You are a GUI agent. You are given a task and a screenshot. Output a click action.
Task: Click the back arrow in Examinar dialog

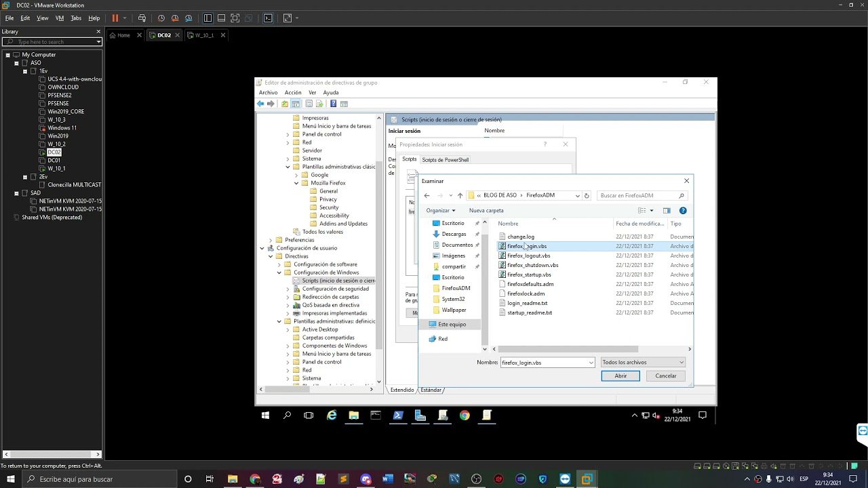point(427,195)
